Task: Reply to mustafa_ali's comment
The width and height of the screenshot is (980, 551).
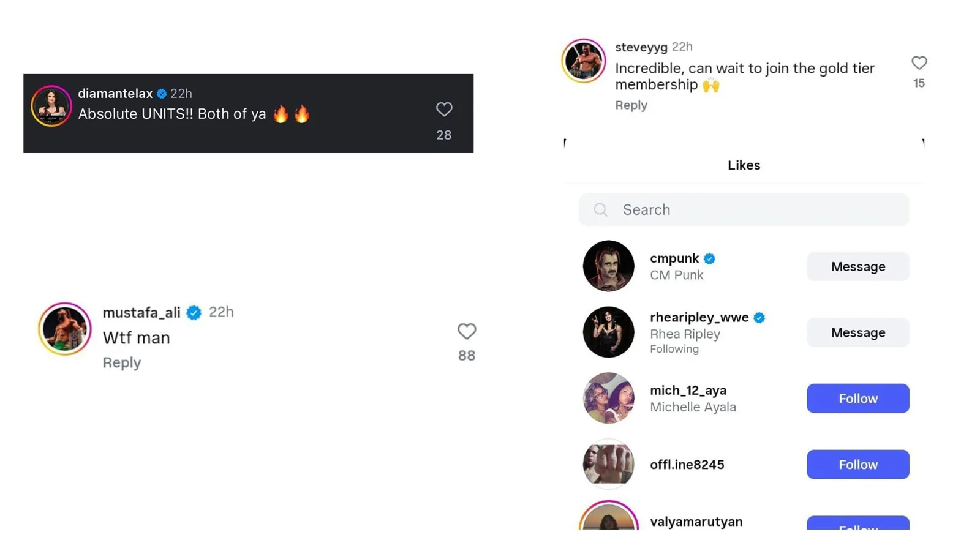Action: click(x=121, y=362)
